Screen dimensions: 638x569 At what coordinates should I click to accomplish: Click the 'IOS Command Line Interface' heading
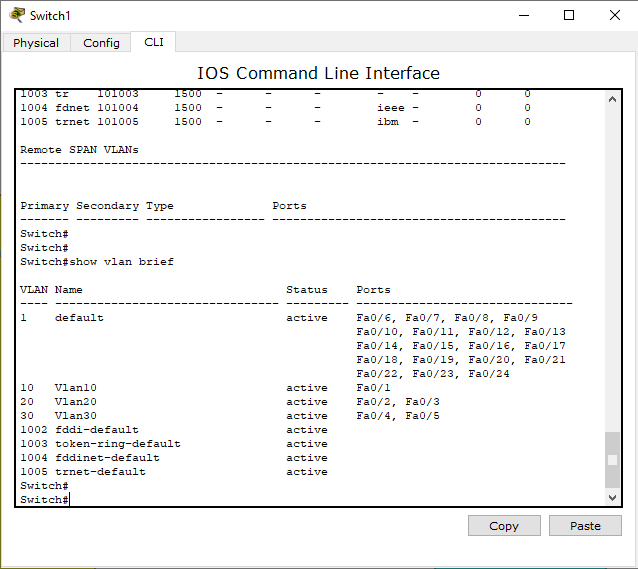point(319,73)
